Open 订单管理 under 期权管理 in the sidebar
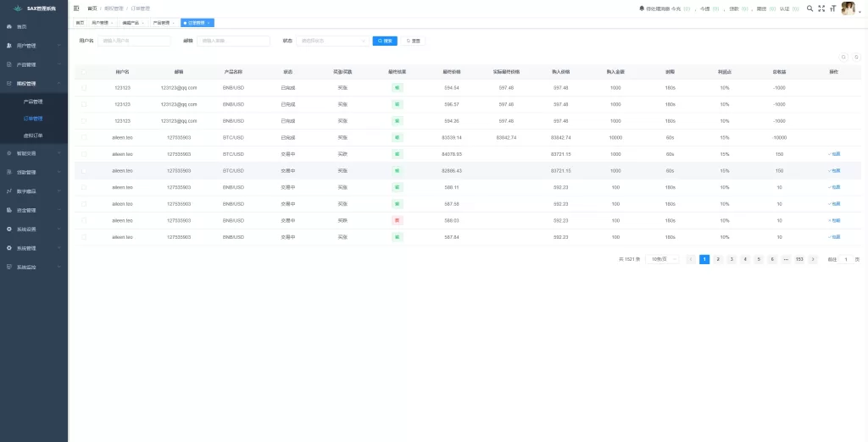Screen dimensions: 868x442 click(x=33, y=119)
